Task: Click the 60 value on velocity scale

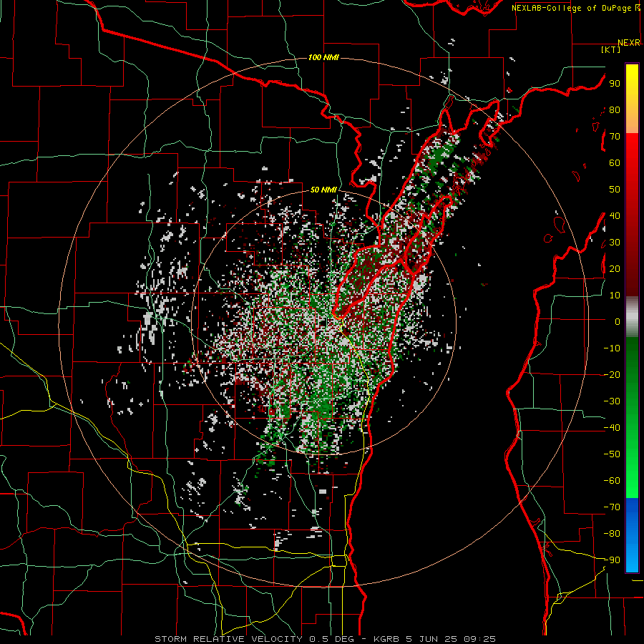Action: point(615,163)
